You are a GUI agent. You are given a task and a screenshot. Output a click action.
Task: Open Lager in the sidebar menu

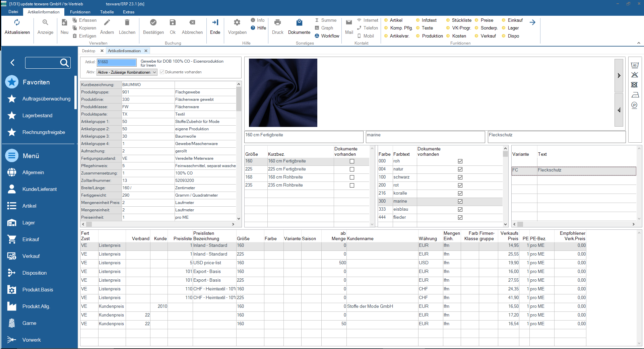coord(28,223)
